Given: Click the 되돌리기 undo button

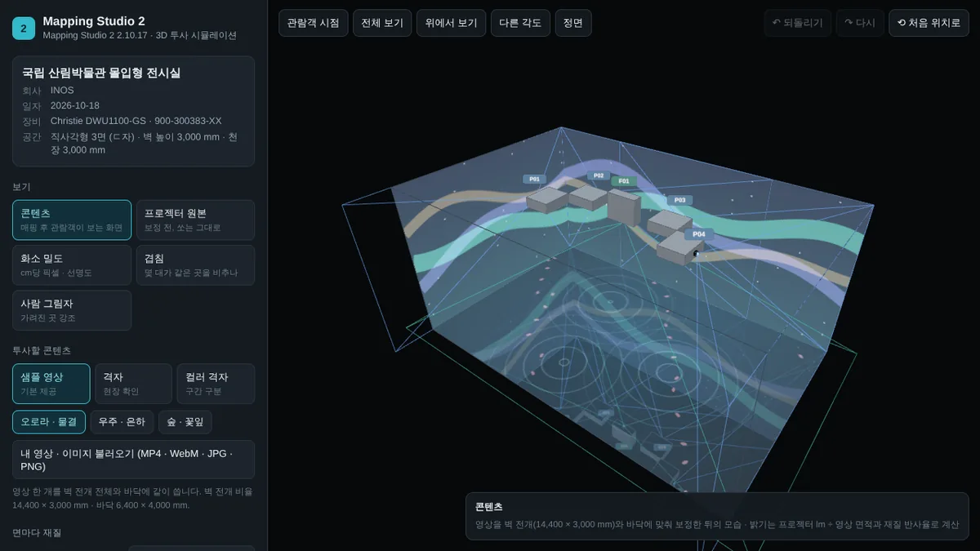Looking at the screenshot, I should click(x=799, y=23).
